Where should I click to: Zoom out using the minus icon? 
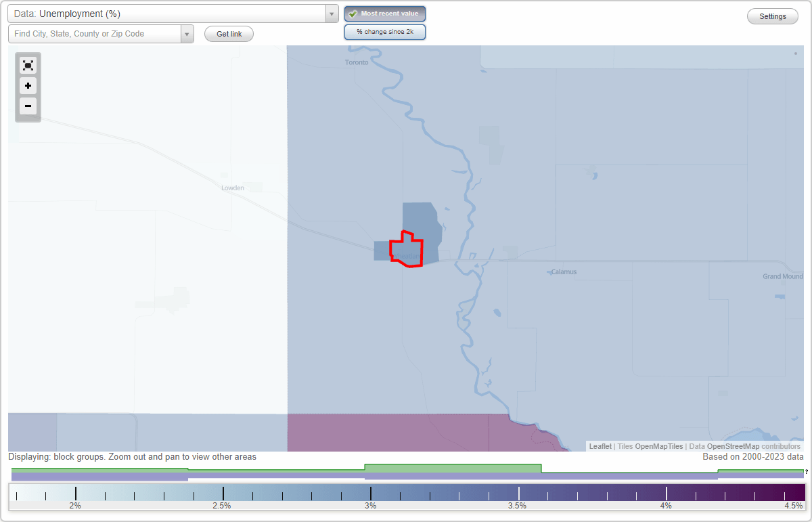coord(28,106)
